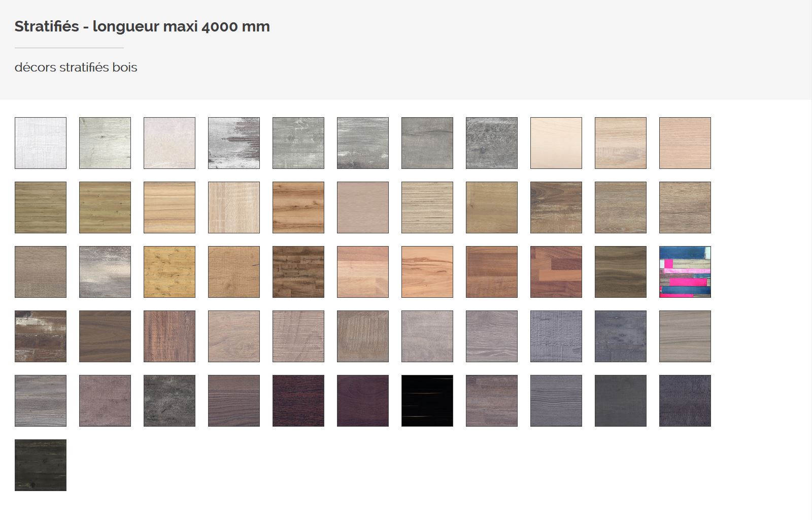Open the dark plum burgundy wood swatch
812x520 pixels.
(x=362, y=401)
